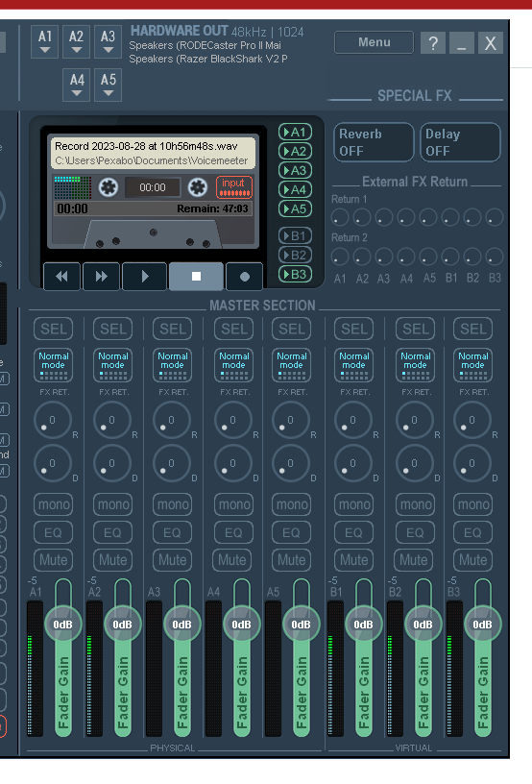This screenshot has width=532, height=784.
Task: Mute the A1 bus
Action: click(x=54, y=560)
